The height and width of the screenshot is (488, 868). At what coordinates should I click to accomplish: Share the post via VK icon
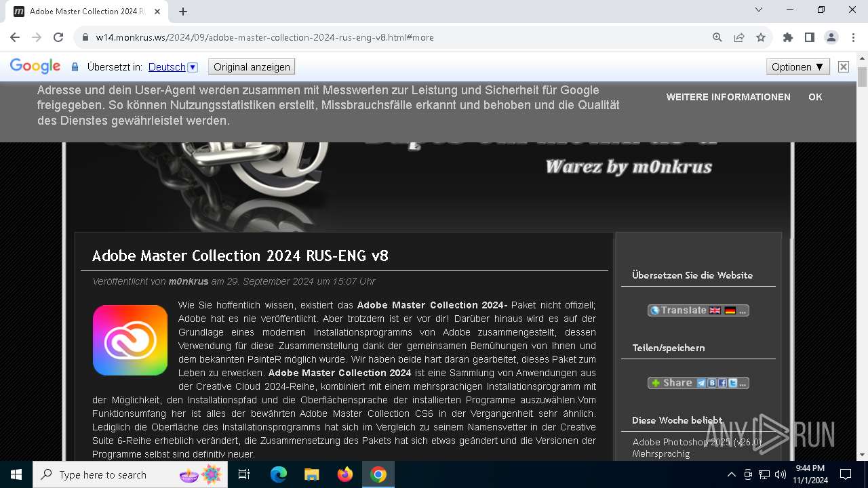pyautogui.click(x=712, y=383)
